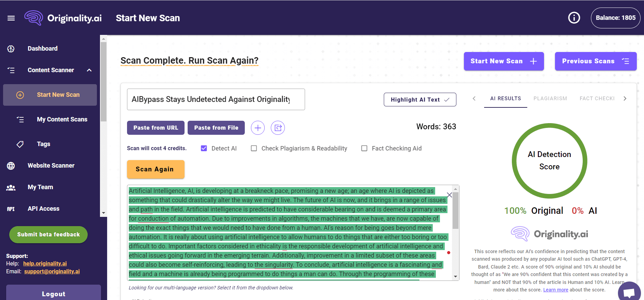
Task: Open the chat support bubble
Action: 629,292
